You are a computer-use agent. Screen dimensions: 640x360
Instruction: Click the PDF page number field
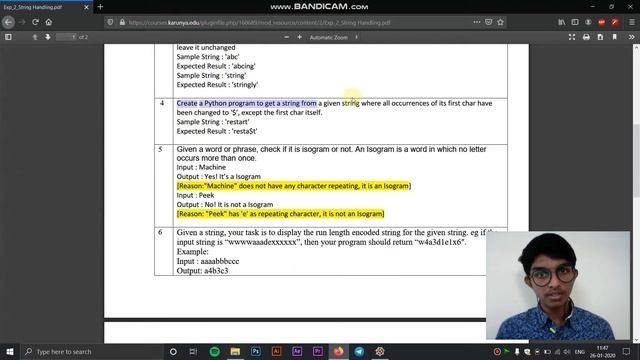click(x=66, y=37)
